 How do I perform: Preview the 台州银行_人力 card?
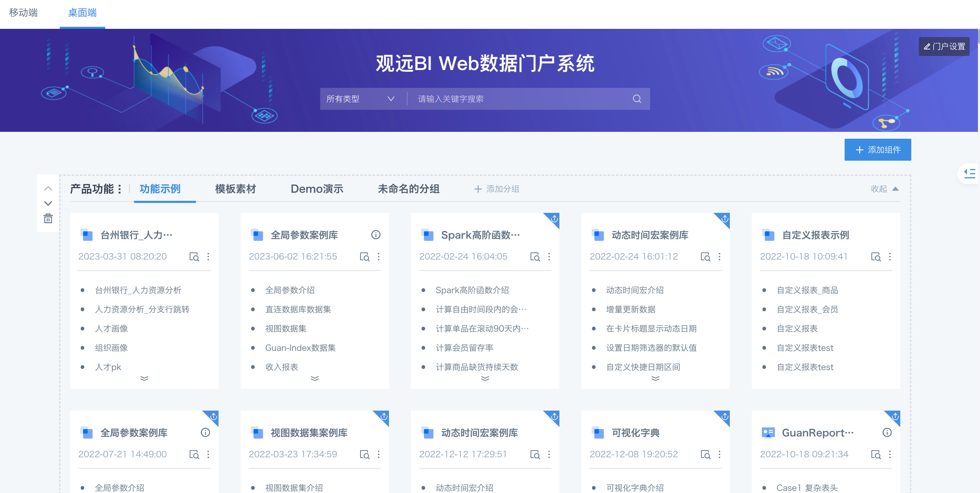point(194,257)
